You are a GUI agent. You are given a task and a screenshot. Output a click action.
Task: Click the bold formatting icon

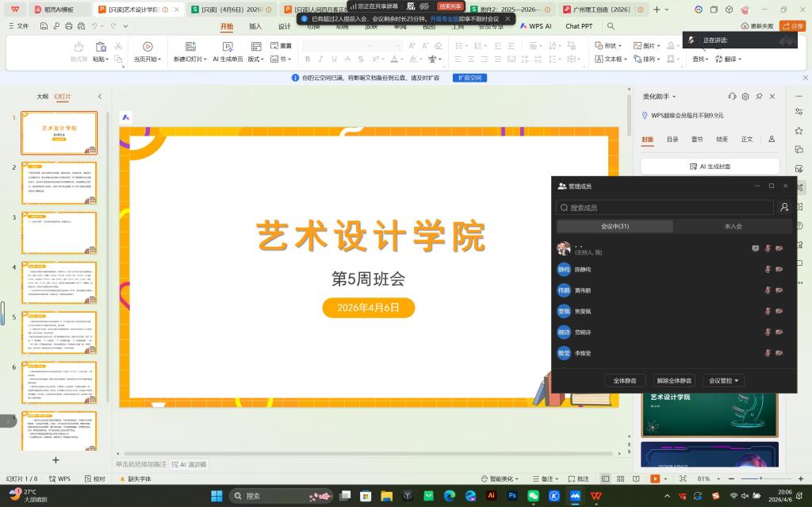[308, 60]
